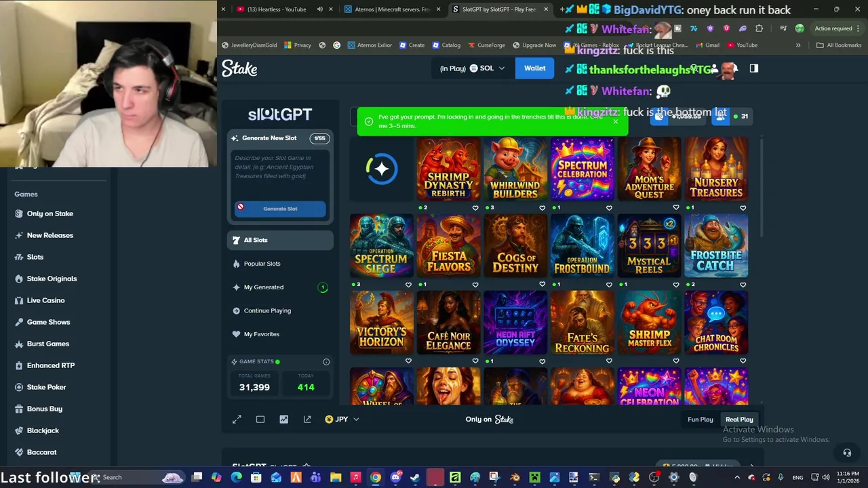Screen dimensions: 868x488
Task: Open Steam from the taskbar
Action: pyautogui.click(x=415, y=478)
